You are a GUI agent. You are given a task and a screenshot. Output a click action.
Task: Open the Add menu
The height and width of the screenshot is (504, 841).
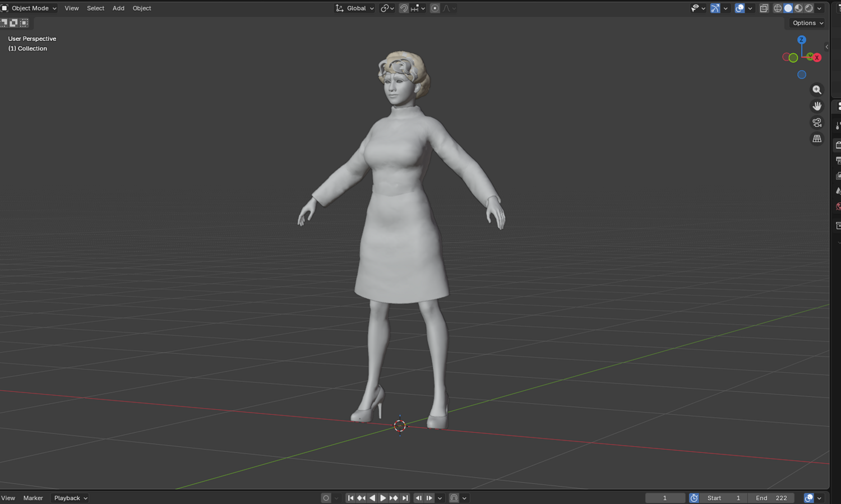pyautogui.click(x=118, y=8)
